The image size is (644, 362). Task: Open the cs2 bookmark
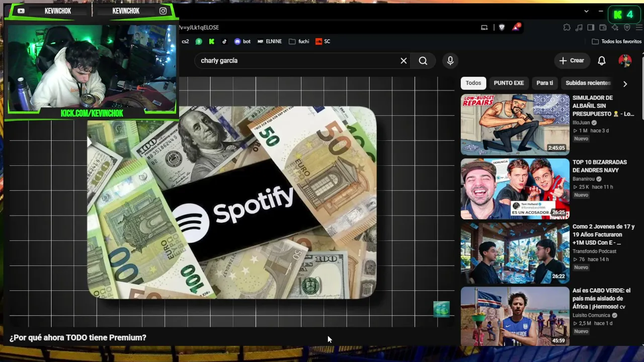[x=185, y=41]
